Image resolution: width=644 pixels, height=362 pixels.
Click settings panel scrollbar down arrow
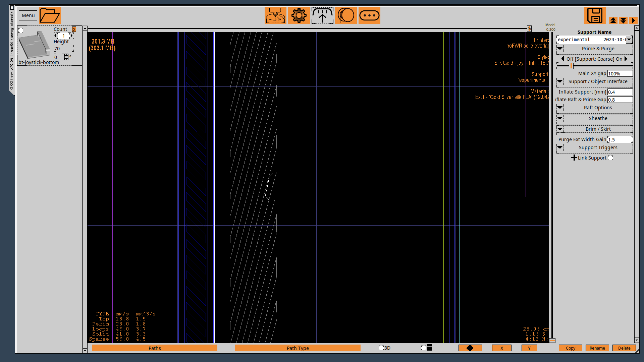[x=637, y=340]
